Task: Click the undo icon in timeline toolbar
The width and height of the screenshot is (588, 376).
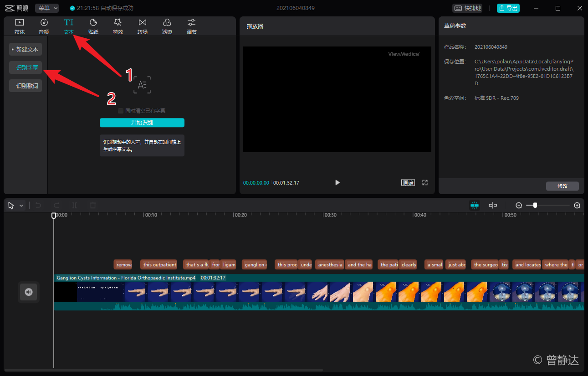Action: point(38,206)
